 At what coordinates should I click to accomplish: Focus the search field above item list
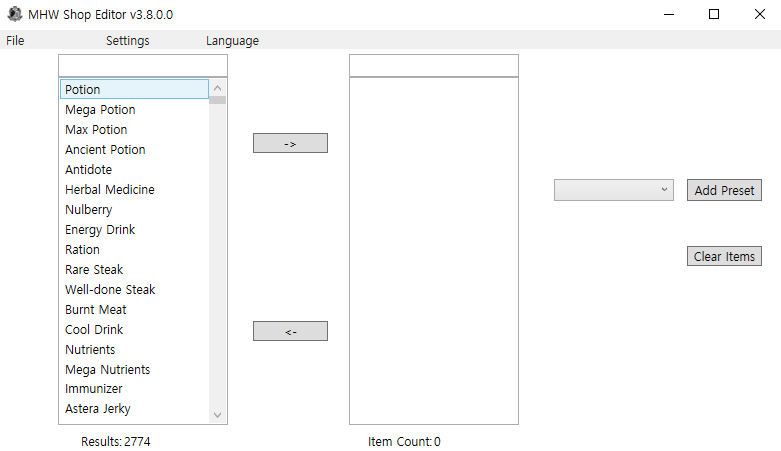[x=143, y=65]
